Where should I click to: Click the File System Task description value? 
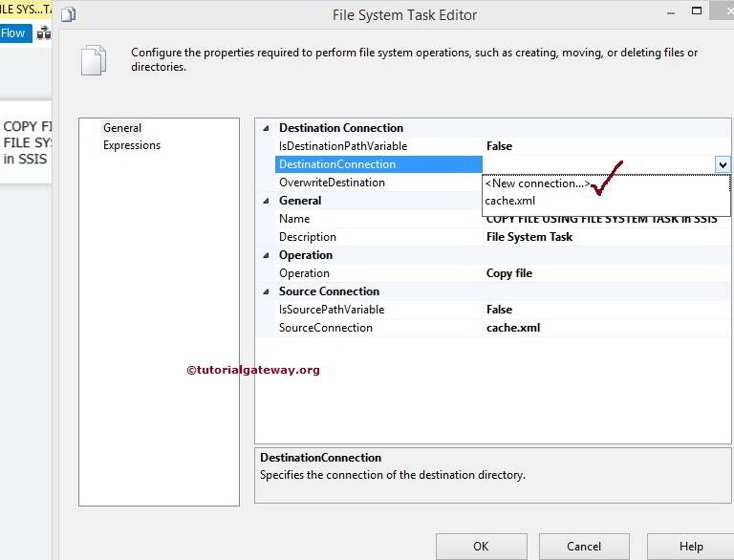[x=529, y=237]
